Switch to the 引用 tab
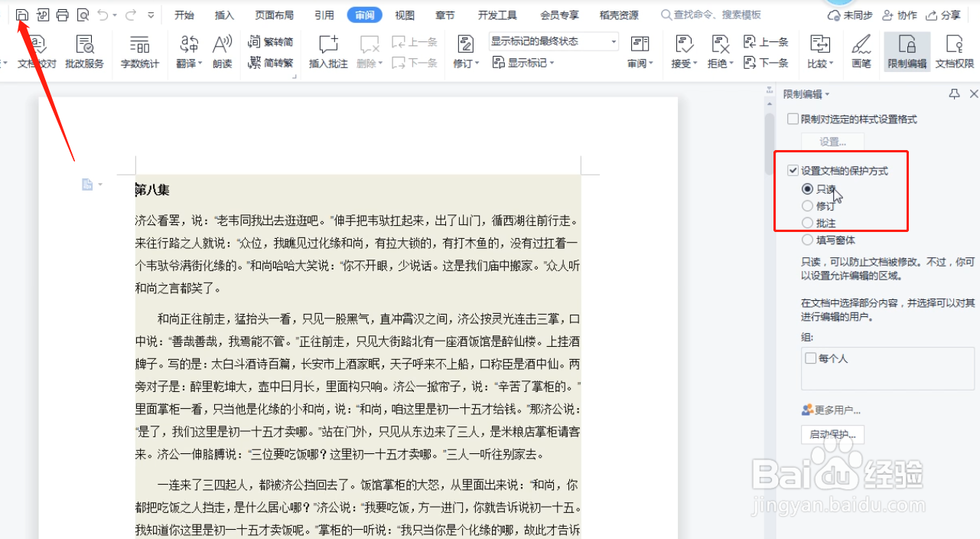Viewport: 980px width, 539px height. point(324,15)
